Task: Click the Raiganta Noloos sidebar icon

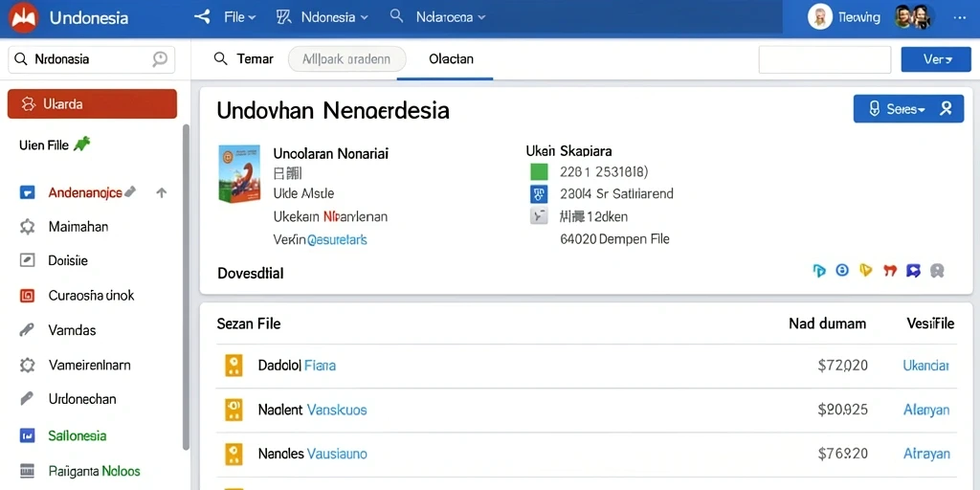Action: tap(27, 471)
